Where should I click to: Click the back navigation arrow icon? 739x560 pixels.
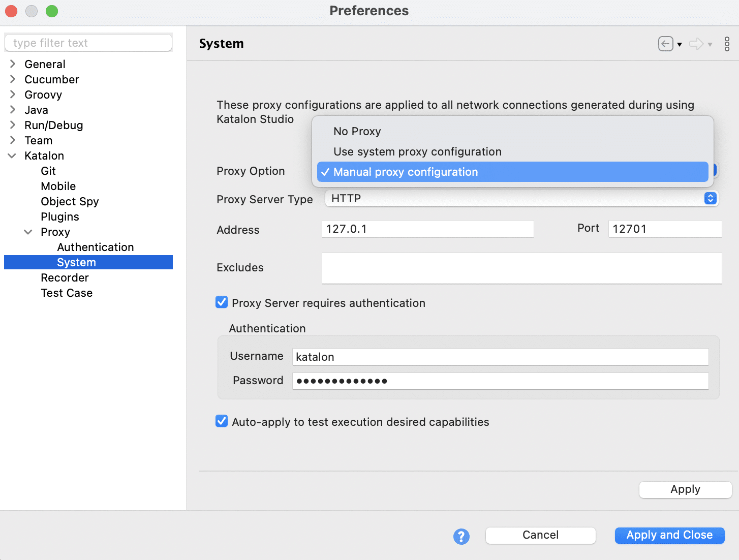pyautogui.click(x=665, y=44)
